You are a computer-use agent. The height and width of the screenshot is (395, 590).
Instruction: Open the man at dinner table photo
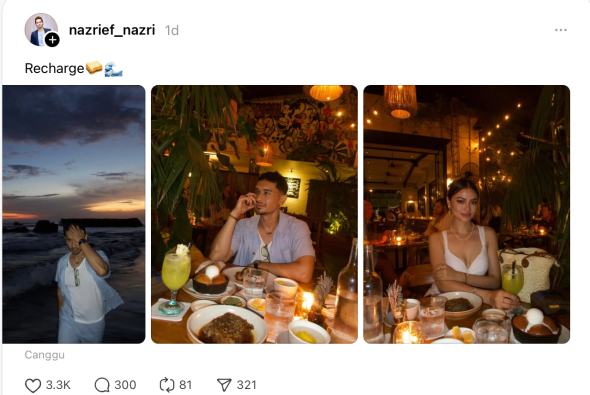pos(254,214)
